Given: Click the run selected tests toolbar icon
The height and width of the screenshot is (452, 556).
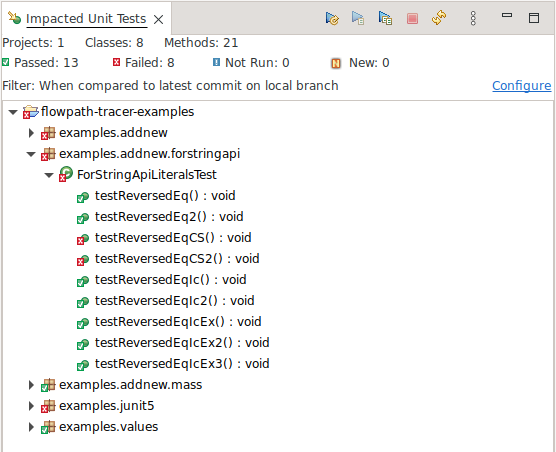Looking at the screenshot, I should (x=358, y=18).
